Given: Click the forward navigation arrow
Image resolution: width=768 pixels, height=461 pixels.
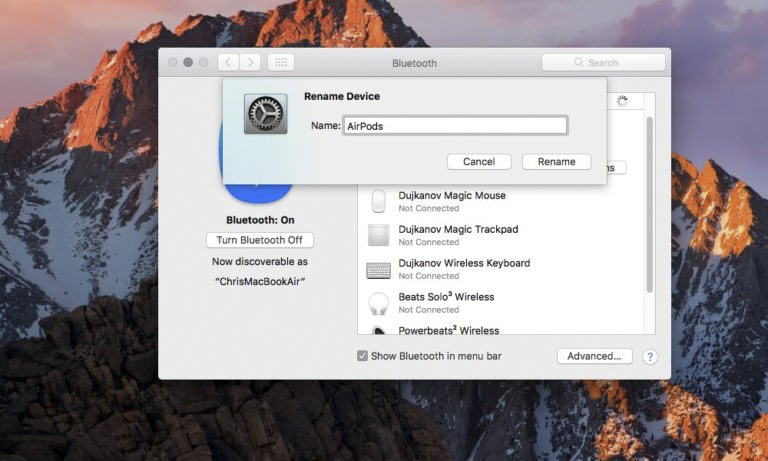Looking at the screenshot, I should tap(250, 62).
